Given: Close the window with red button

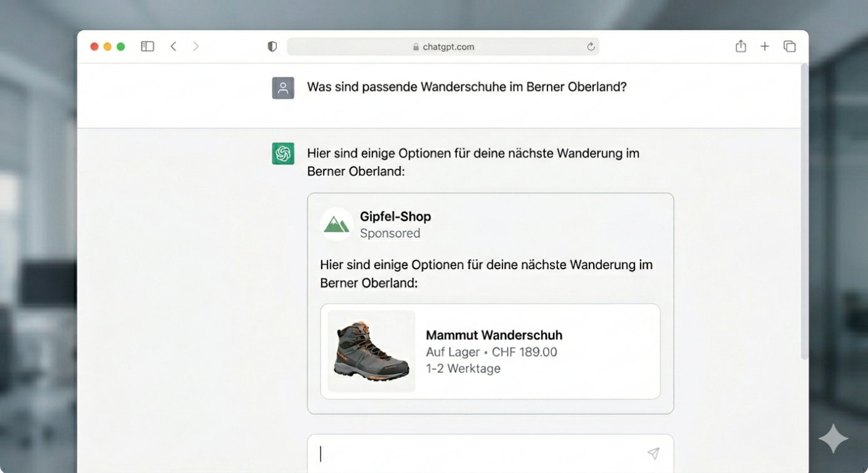Looking at the screenshot, I should coord(95,46).
